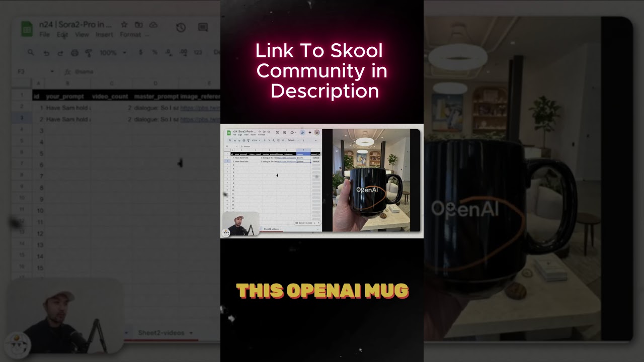The image size is (644, 362).
Task: Open the row 2 pbs.twimg link in enlarged background
Action: coord(200,108)
